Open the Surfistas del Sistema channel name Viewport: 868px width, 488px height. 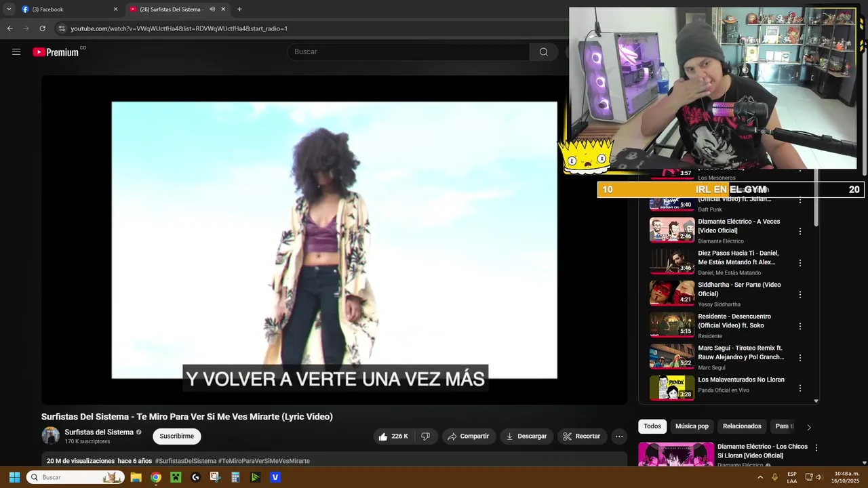click(99, 432)
